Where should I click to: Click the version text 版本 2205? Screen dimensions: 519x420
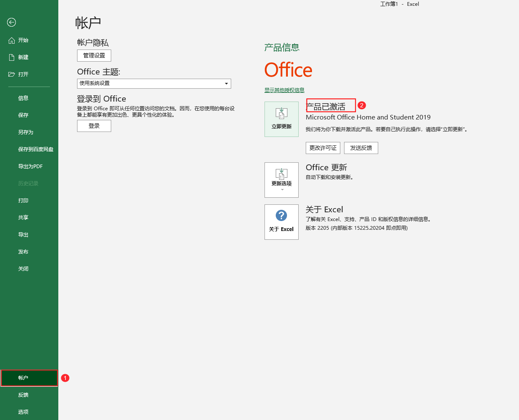pos(357,228)
